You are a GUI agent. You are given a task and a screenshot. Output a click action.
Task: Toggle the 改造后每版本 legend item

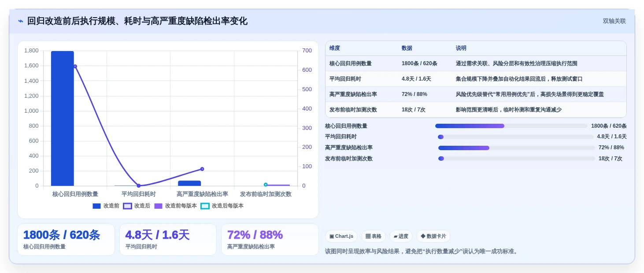222,206
